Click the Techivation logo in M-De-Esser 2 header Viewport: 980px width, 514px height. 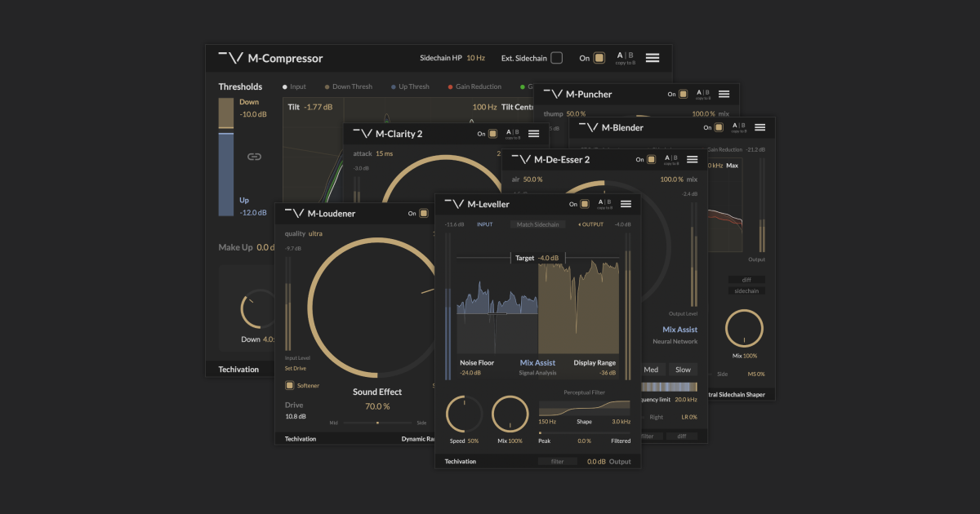[x=521, y=159]
